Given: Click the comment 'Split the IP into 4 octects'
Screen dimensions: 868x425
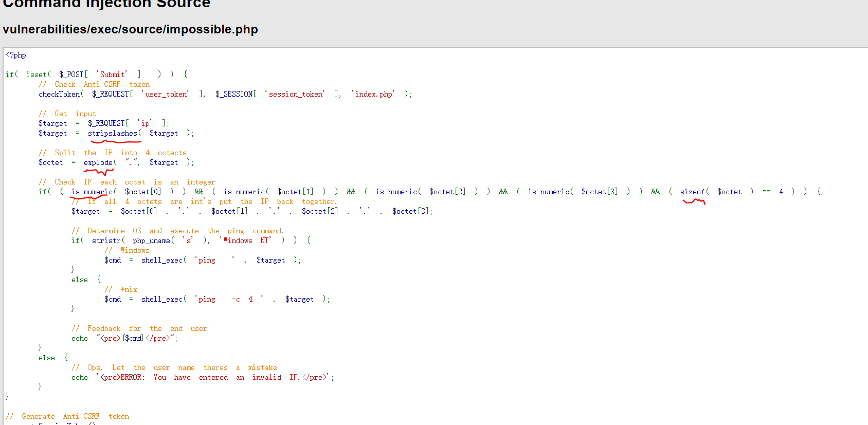Looking at the screenshot, I should point(113,153).
